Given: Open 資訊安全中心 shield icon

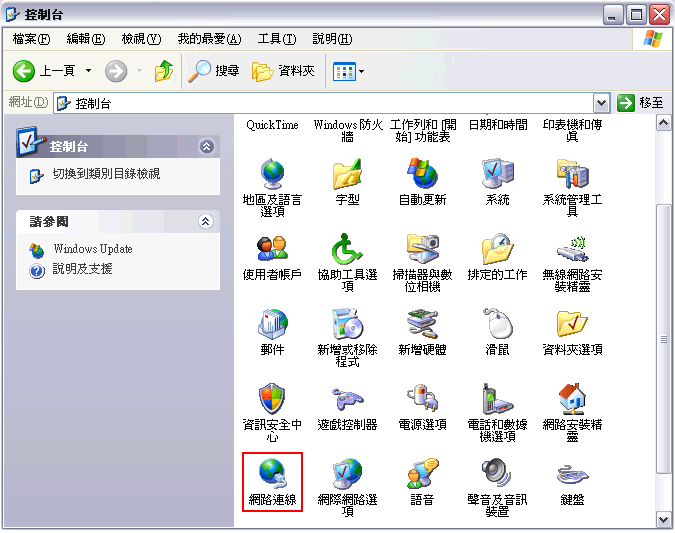Looking at the screenshot, I should click(272, 399).
